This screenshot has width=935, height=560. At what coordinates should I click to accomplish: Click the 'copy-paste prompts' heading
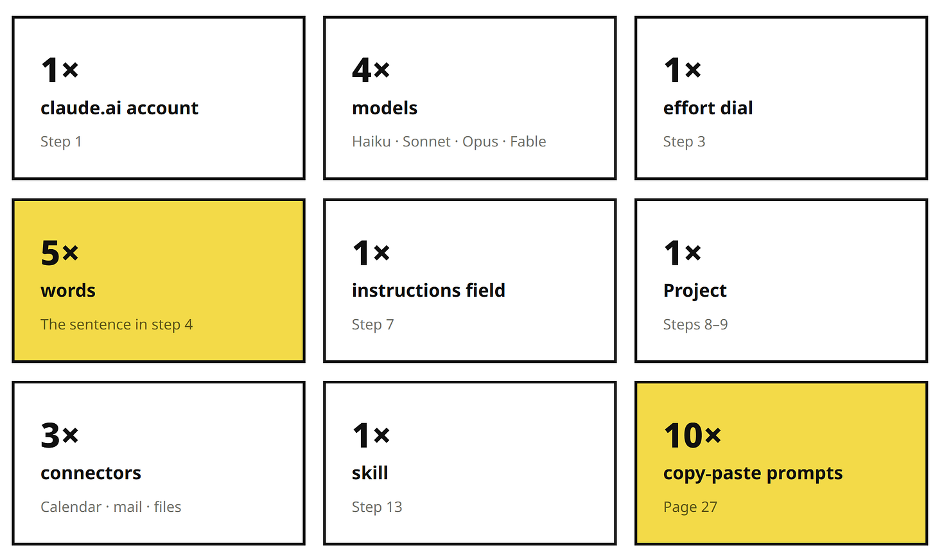753,473
